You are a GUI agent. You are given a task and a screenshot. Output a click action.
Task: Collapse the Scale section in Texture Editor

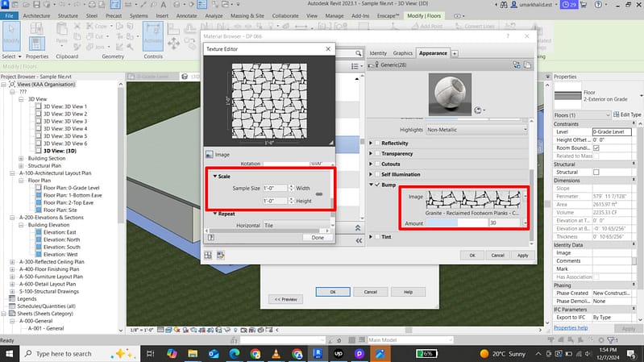(215, 176)
